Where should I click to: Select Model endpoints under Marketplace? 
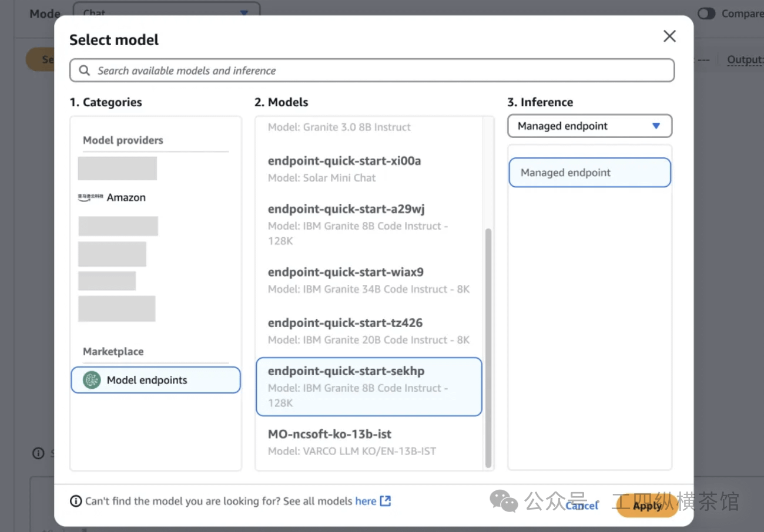click(x=156, y=380)
